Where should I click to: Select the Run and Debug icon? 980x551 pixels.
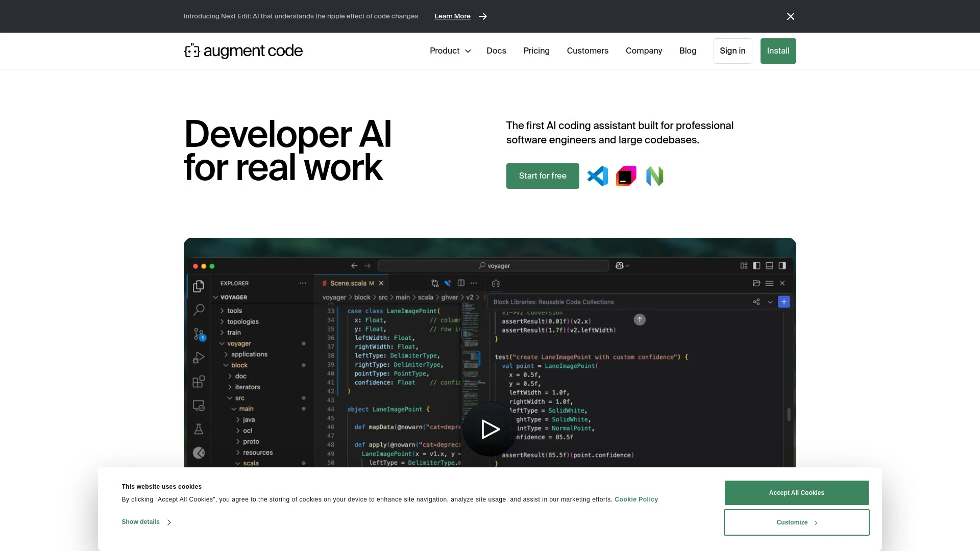pyautogui.click(x=199, y=358)
